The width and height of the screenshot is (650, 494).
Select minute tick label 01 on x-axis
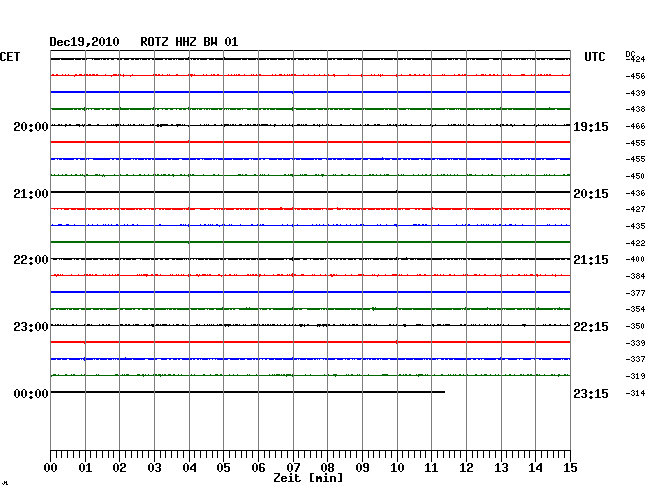(x=85, y=468)
